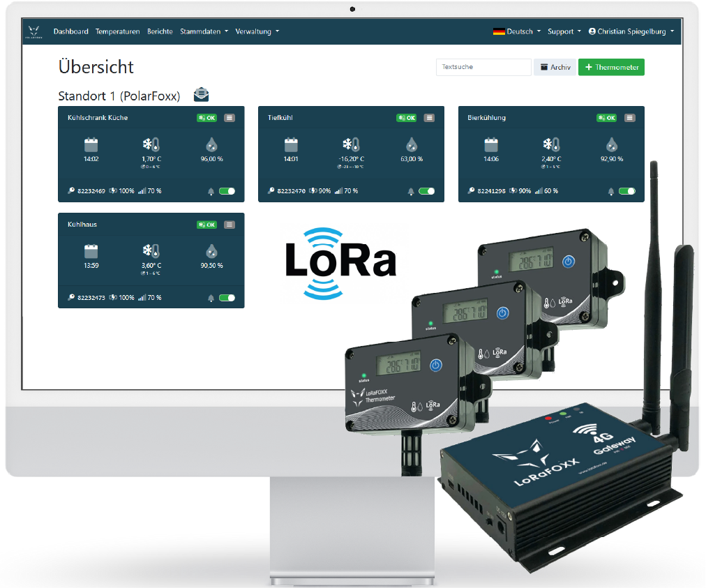This screenshot has width=706, height=588.
Task: Add a new Thermometer
Action: [x=611, y=67]
